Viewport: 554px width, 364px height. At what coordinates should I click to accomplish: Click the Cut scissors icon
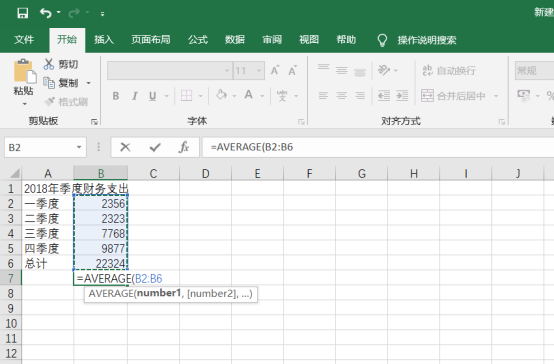pyautogui.click(x=49, y=64)
